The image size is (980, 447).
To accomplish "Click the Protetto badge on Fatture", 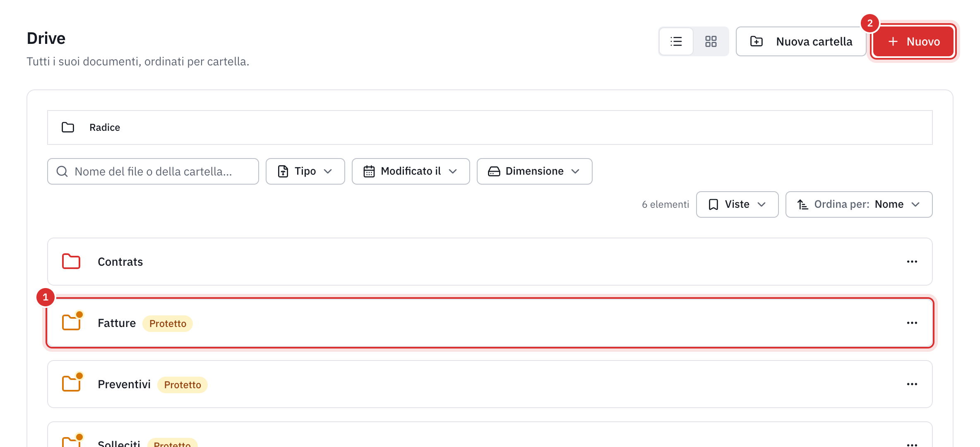I will (168, 324).
